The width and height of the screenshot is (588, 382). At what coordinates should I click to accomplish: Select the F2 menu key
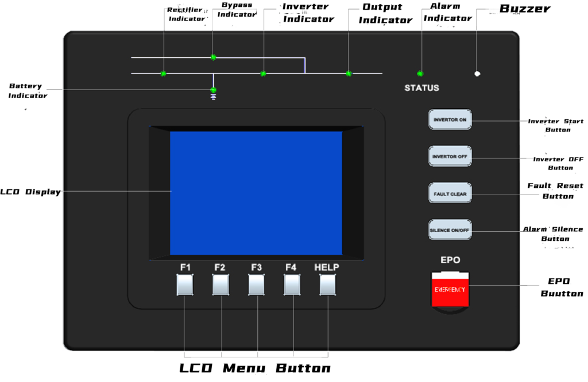coord(220,285)
